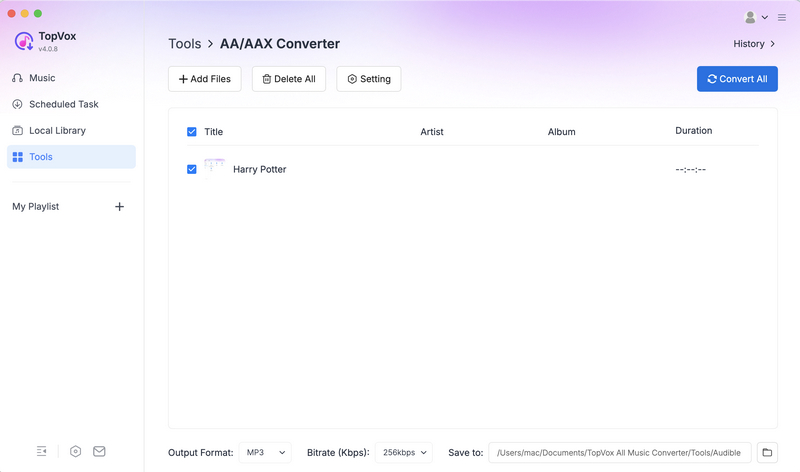
Task: Open conversion History
Action: (755, 44)
